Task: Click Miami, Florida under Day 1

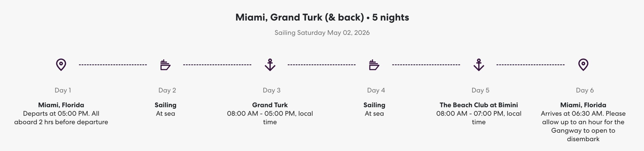Action: [61, 105]
